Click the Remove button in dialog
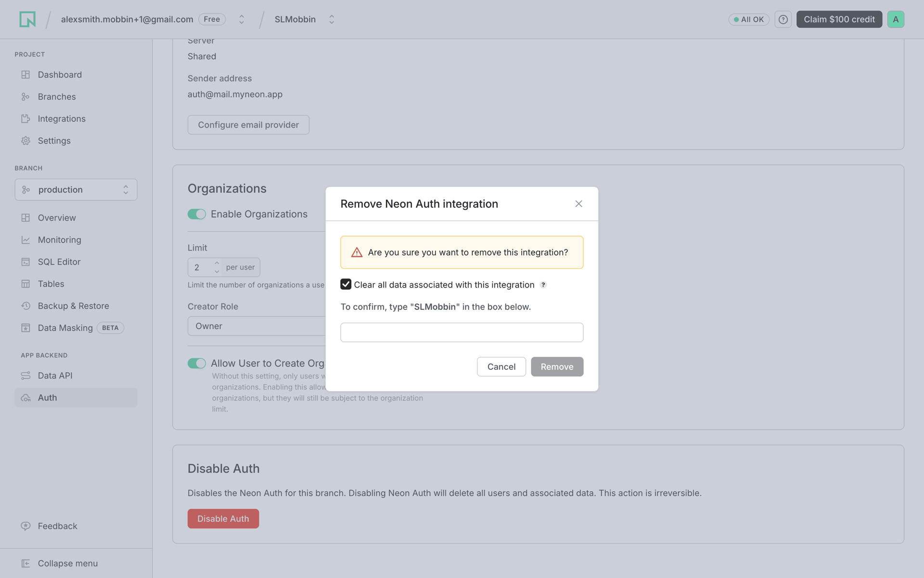Viewport: 924px width, 578px height. (x=557, y=367)
